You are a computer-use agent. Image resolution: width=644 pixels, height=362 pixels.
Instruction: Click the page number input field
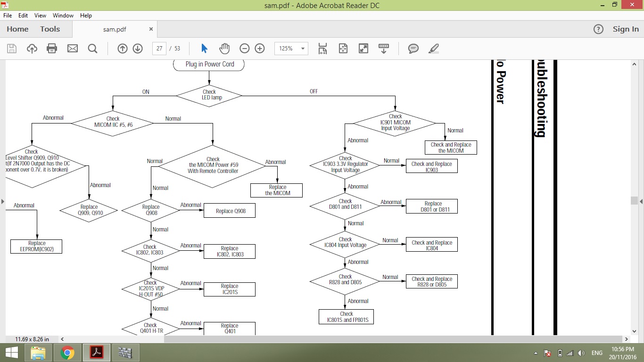(159, 49)
